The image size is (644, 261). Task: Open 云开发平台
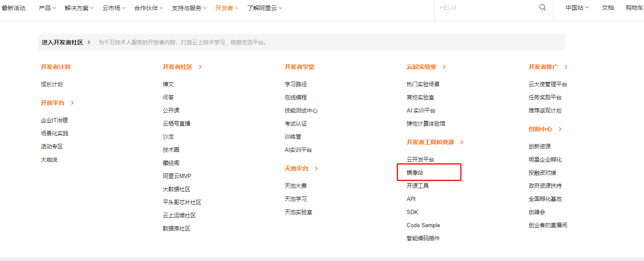pyautogui.click(x=420, y=159)
